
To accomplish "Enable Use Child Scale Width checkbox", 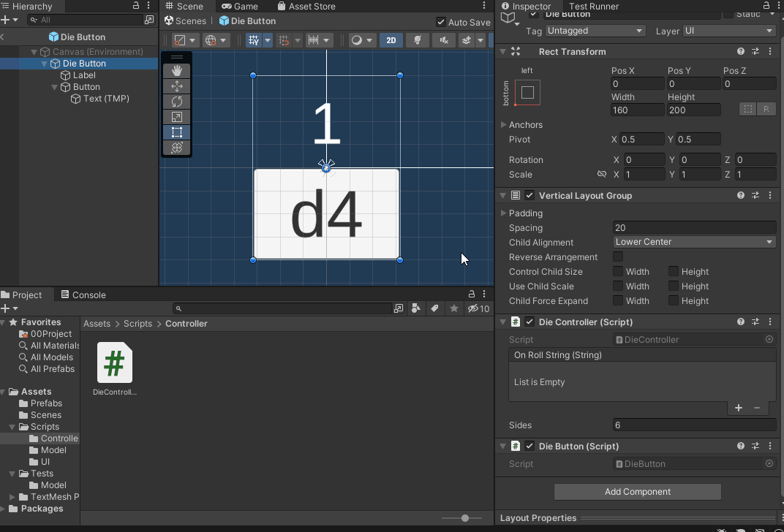I will [618, 286].
